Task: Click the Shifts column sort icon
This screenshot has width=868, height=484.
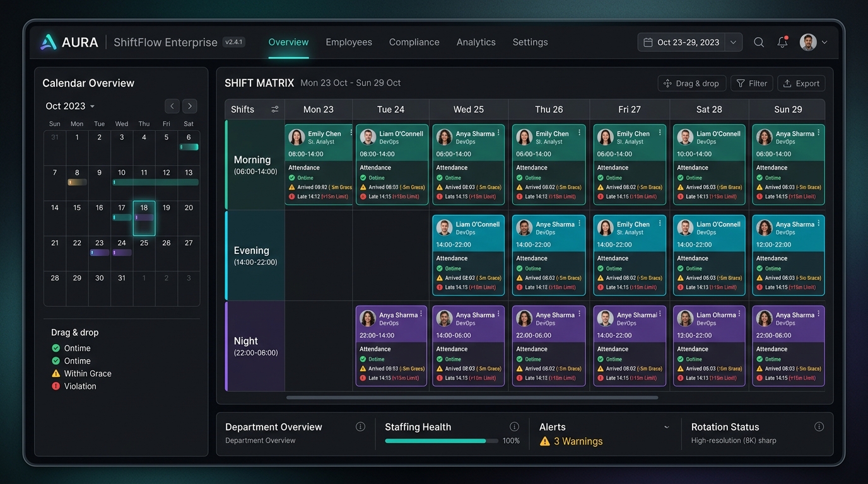Action: [x=275, y=110]
